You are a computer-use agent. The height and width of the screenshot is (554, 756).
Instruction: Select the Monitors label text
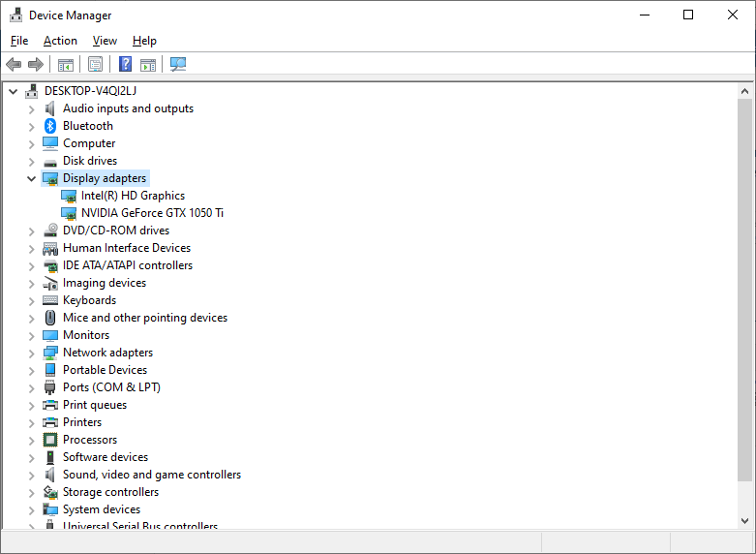86,335
